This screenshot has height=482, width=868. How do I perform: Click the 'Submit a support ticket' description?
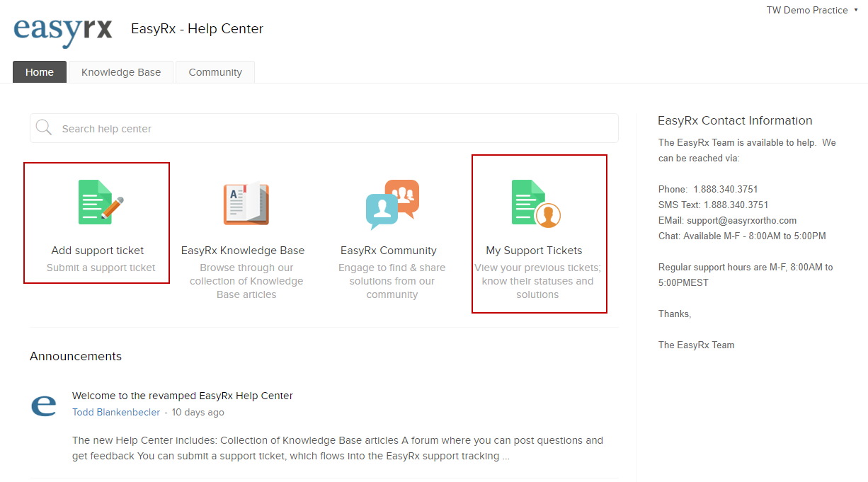[101, 268]
